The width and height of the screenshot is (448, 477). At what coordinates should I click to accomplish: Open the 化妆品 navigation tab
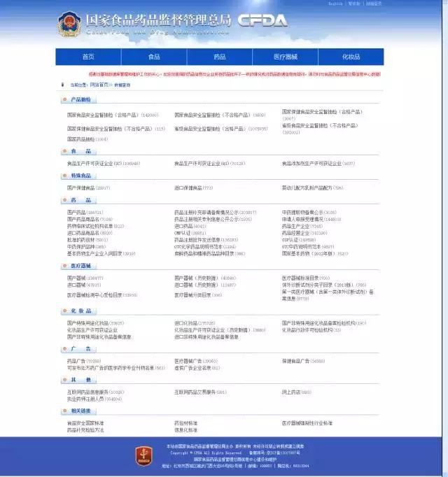[351, 57]
